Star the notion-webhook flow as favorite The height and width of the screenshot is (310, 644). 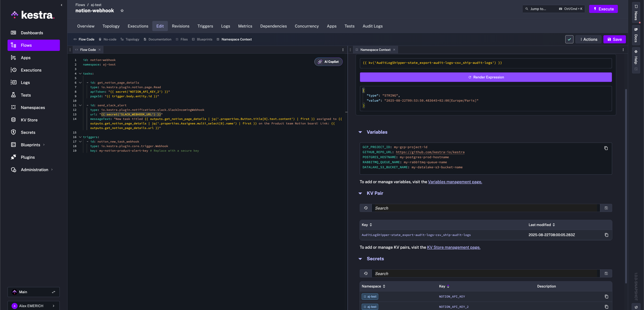122,11
